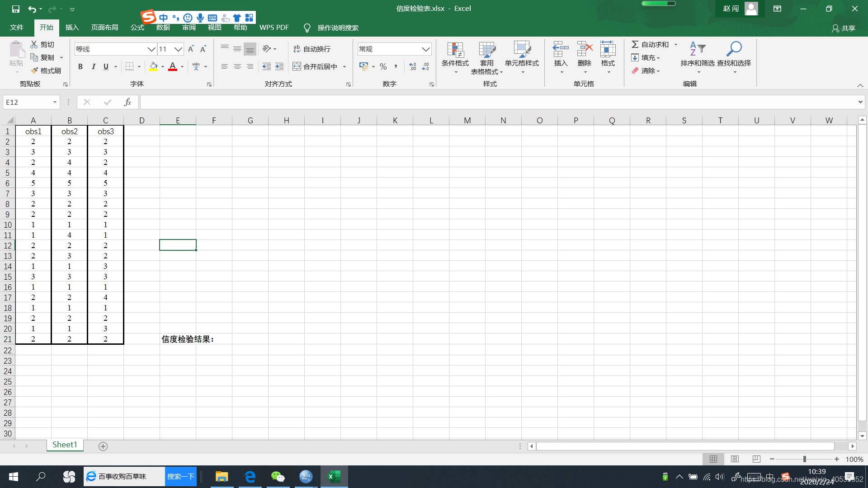Click the Format Painter brush icon
Image resolution: width=868 pixels, height=488 pixels.
pos(35,70)
